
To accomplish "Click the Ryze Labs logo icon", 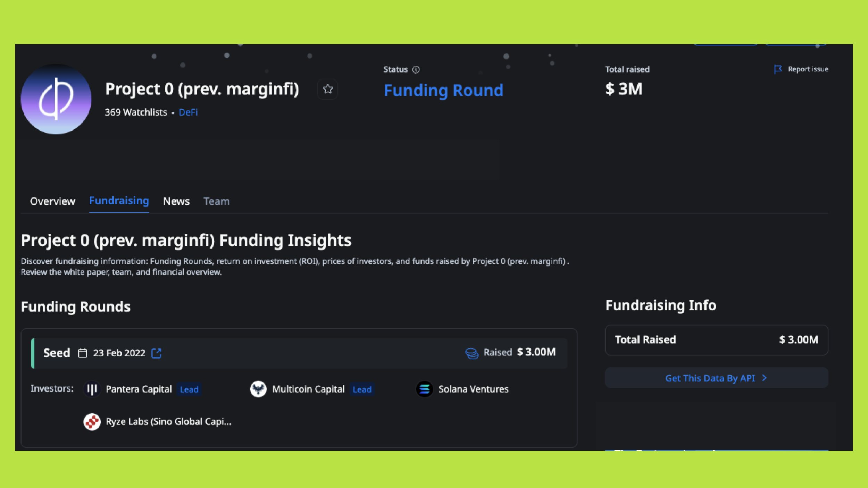I will [x=92, y=422].
